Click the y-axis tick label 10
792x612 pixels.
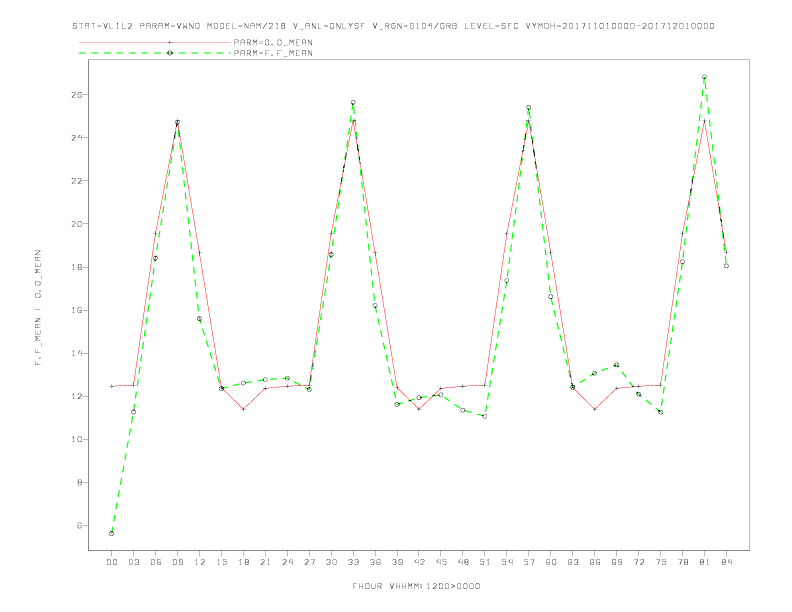pyautogui.click(x=77, y=439)
